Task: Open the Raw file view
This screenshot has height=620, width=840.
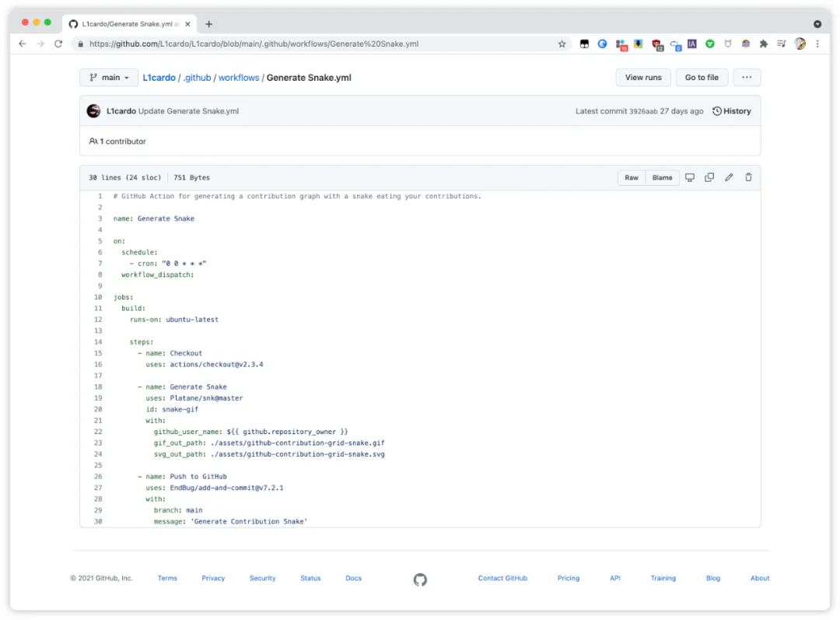Action: click(x=632, y=177)
